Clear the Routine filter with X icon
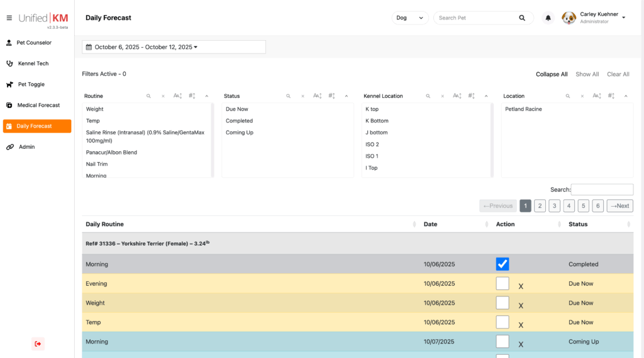644x358 pixels. click(163, 96)
